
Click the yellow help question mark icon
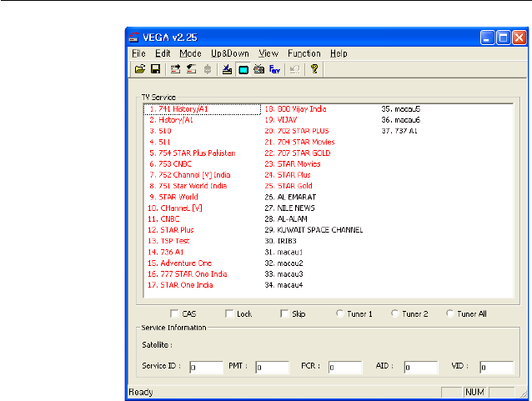tap(314, 70)
